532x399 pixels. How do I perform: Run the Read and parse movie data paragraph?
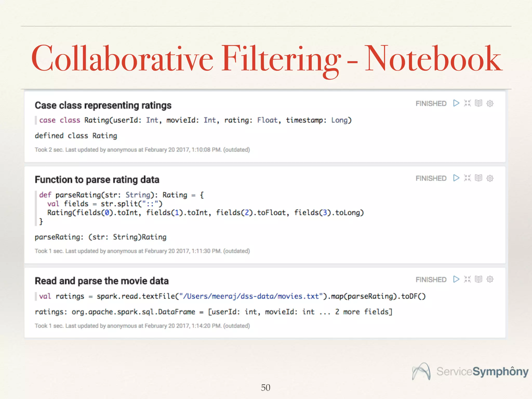coord(456,279)
